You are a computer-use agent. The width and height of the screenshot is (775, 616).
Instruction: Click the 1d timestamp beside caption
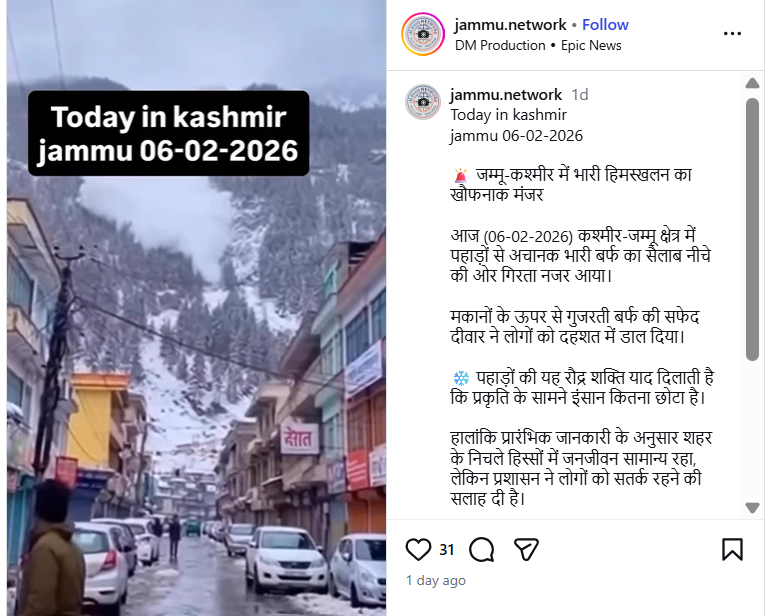point(580,94)
